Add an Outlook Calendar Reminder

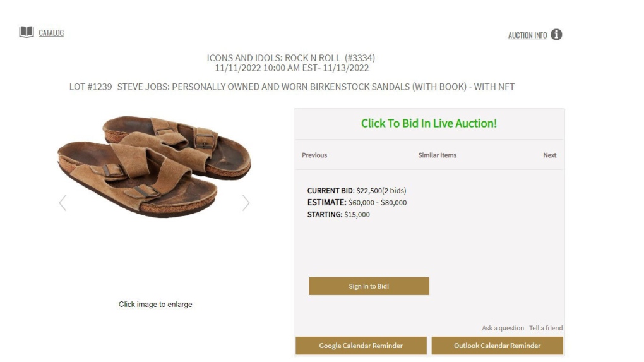click(x=497, y=346)
